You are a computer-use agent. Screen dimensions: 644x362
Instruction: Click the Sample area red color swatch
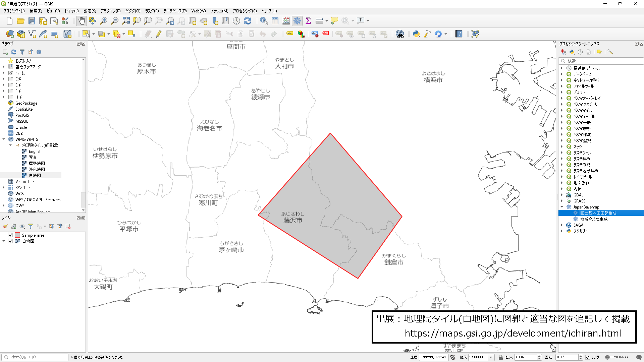(17, 235)
